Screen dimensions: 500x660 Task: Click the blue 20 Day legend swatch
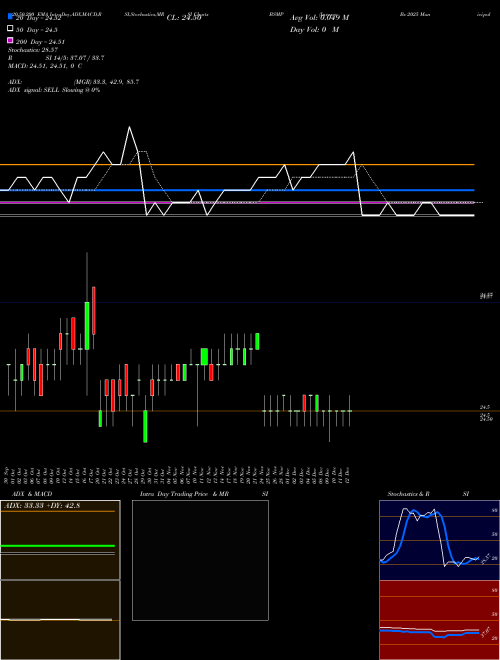[x=10, y=16]
